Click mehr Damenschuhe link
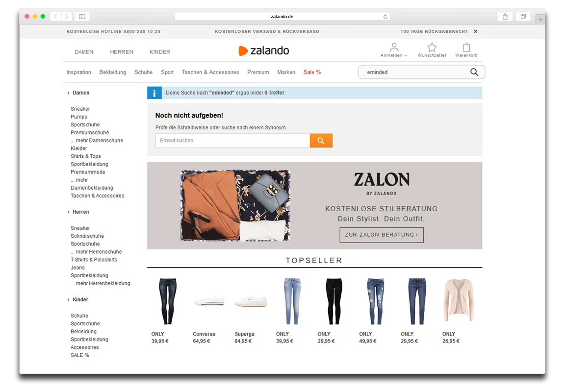565x392 pixels. pyautogui.click(x=97, y=141)
